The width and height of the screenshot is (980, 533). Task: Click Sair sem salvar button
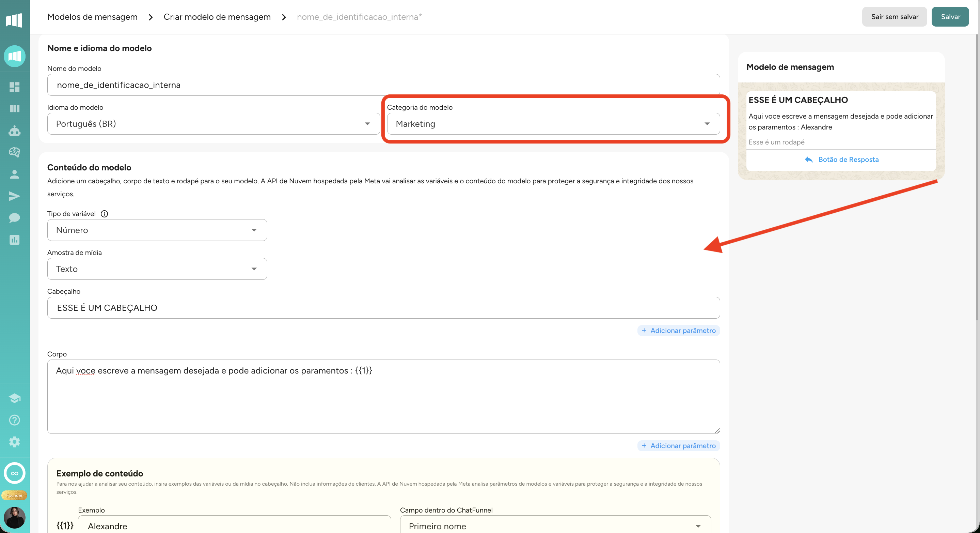(x=895, y=17)
